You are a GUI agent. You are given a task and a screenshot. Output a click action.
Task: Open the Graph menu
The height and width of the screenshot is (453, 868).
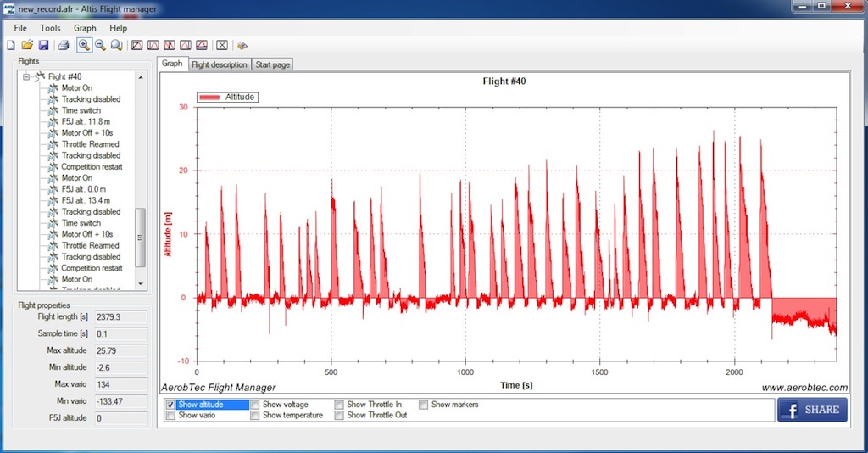[85, 28]
